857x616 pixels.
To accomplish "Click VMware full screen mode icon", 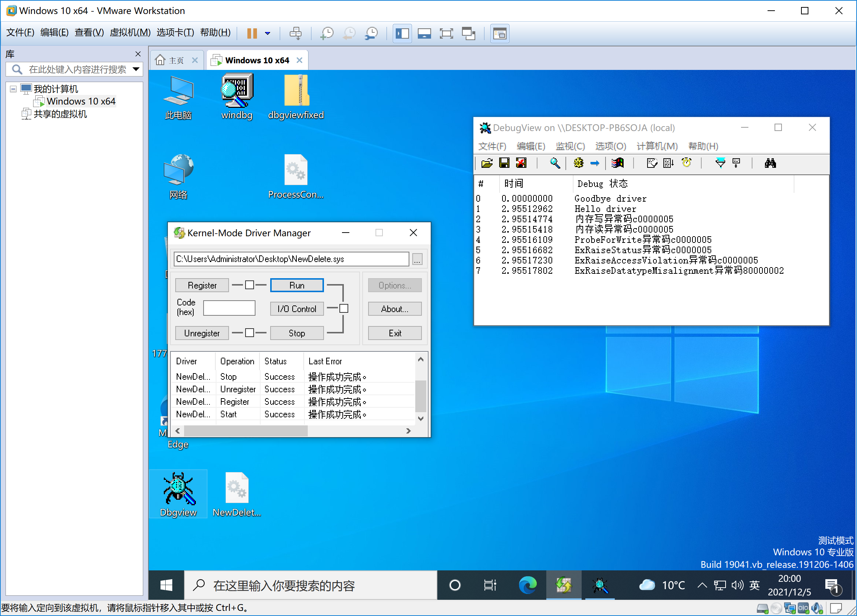I will (x=446, y=33).
